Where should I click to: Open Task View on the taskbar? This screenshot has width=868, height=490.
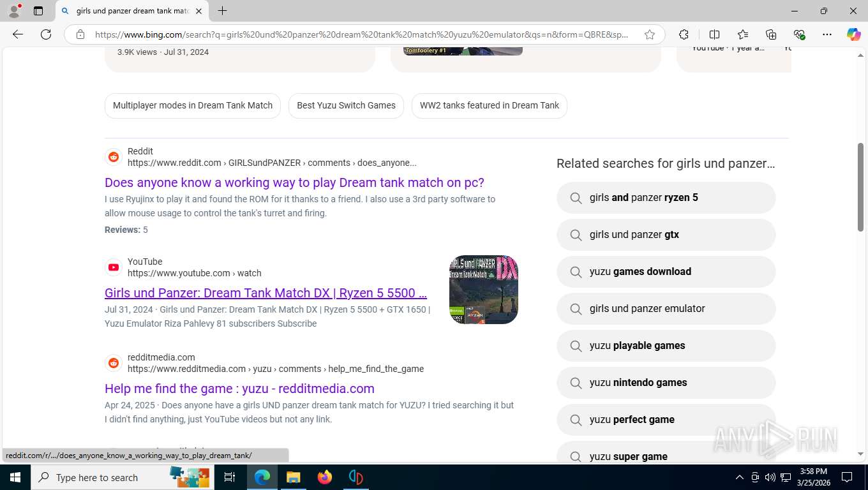pos(230,477)
